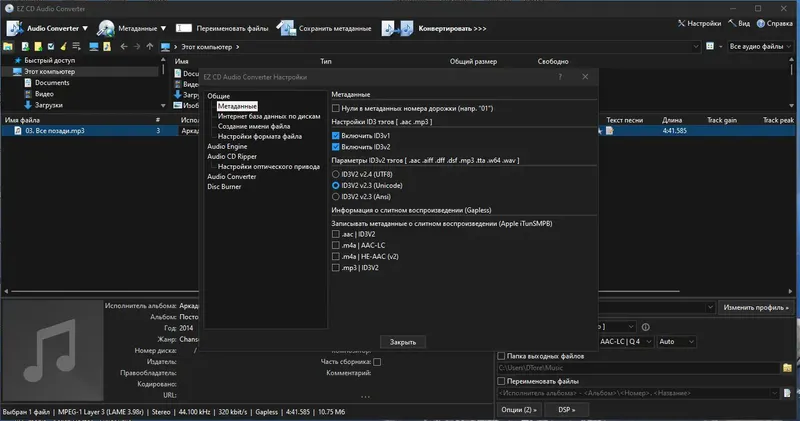
Task: Open the filename template dropdown
Action: (x=774, y=393)
